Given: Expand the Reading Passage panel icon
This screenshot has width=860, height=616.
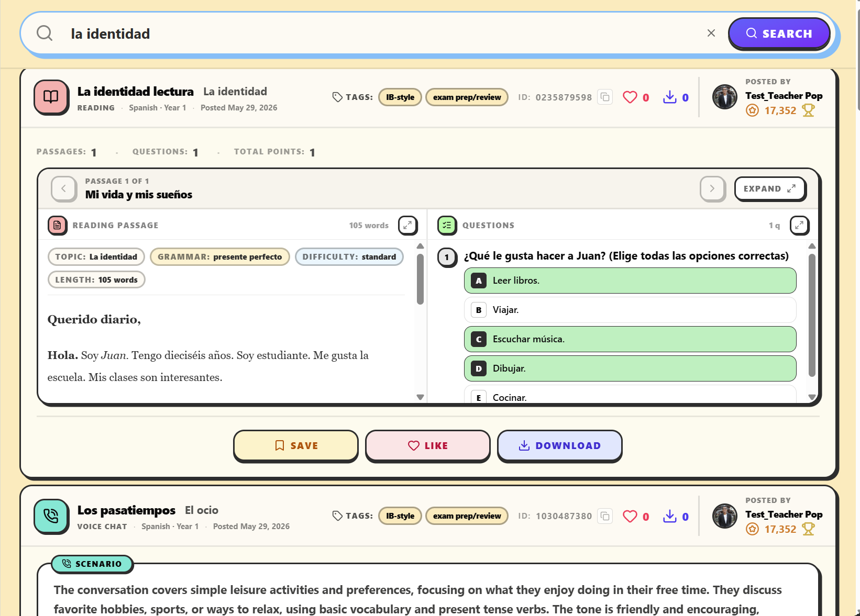Looking at the screenshot, I should (x=407, y=226).
